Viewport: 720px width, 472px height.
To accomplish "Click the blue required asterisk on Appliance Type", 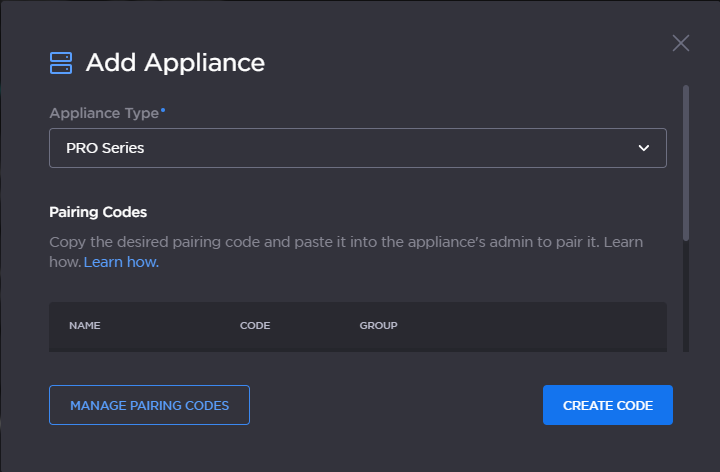I will click(163, 110).
